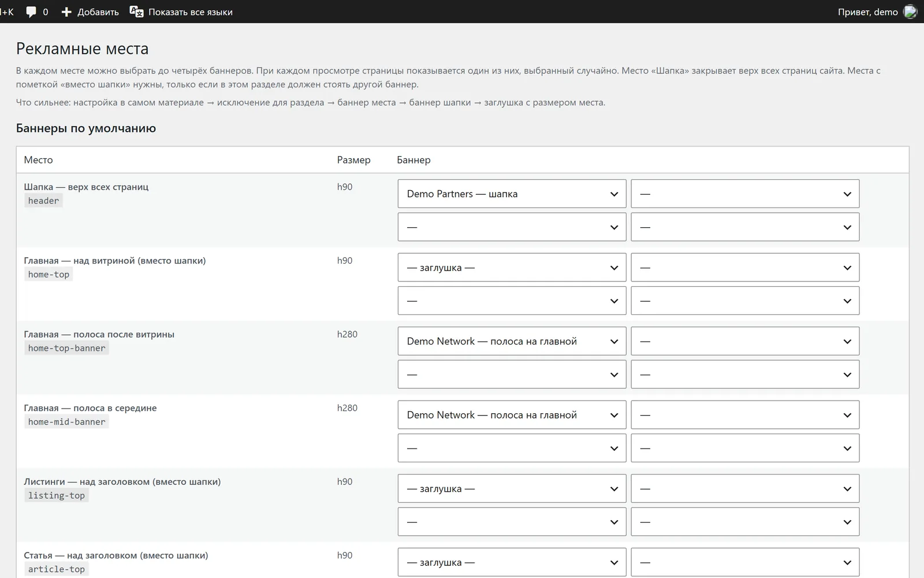Open fourth banner dropdown for home-top place
This screenshot has height=578, width=924.
[745, 301]
